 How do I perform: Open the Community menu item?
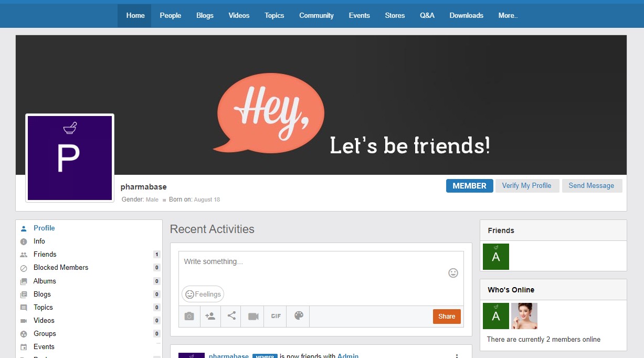point(316,15)
